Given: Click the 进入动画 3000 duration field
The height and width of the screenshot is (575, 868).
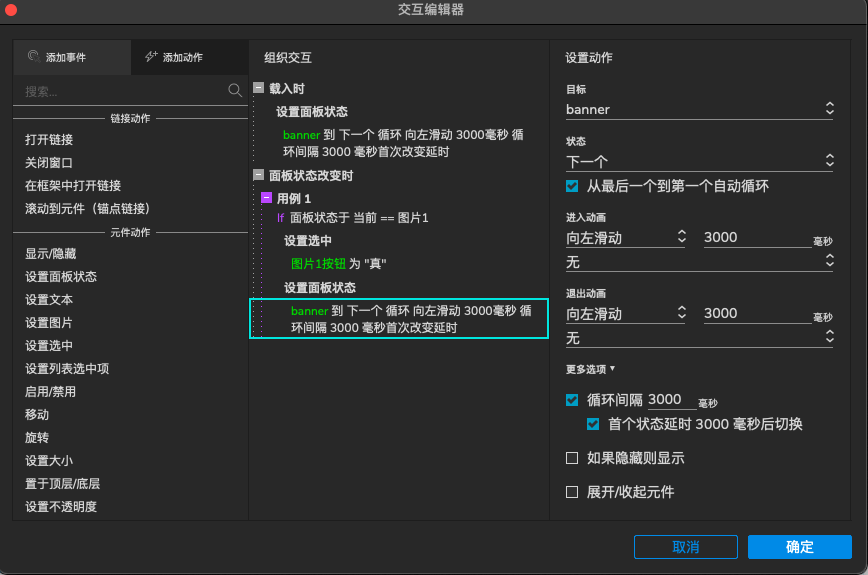Looking at the screenshot, I should tap(757, 237).
